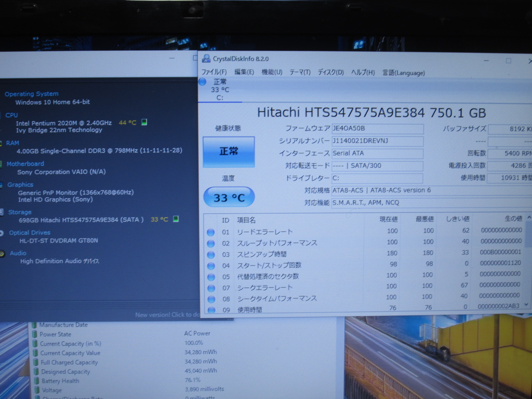Image resolution: width=532 pixels, height=399 pixels.
Task: Click the 33 °C temperature button
Action: (x=229, y=198)
